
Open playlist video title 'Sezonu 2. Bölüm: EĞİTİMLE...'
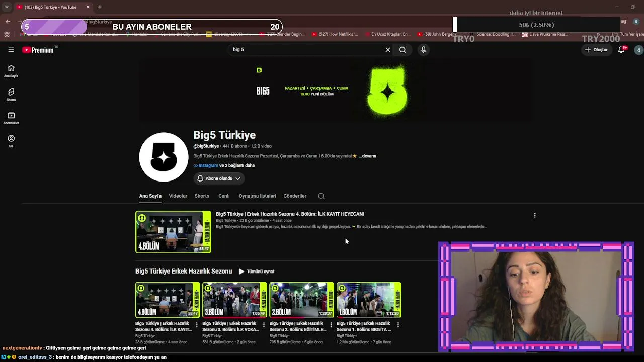[298, 327]
